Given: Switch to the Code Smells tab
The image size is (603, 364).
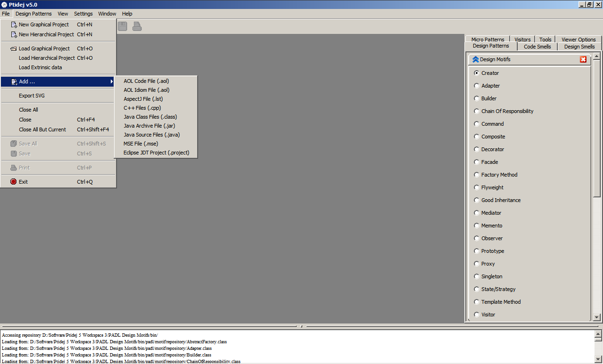Looking at the screenshot, I should click(537, 47).
